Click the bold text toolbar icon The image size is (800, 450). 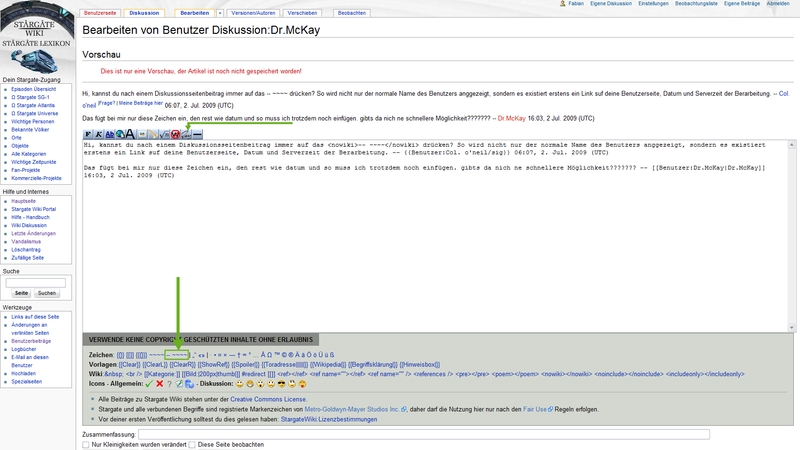click(x=88, y=132)
